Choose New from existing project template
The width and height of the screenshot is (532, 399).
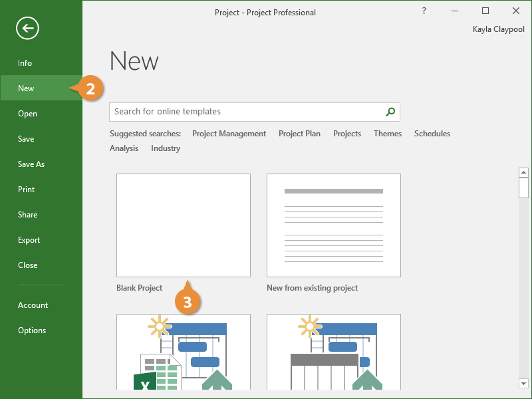334,225
